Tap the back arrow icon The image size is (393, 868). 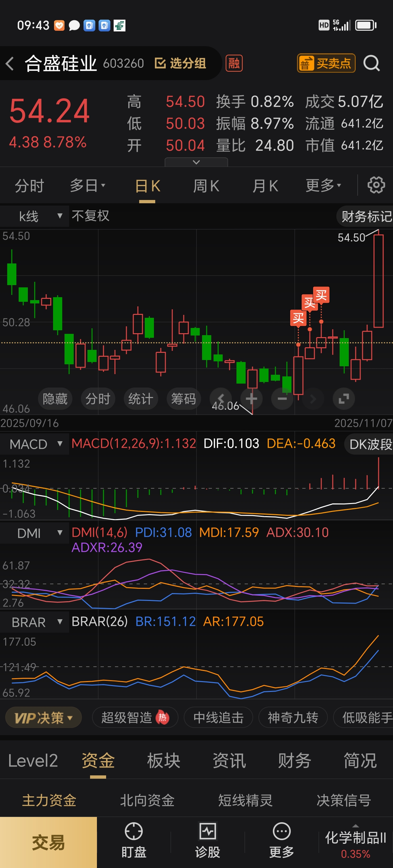click(10, 64)
